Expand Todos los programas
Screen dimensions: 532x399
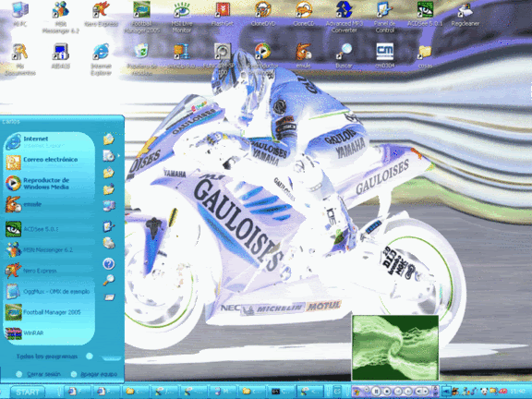point(54,357)
